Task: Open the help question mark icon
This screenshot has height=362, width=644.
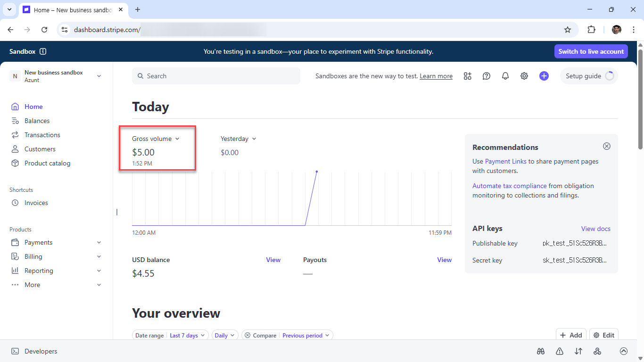Action: point(487,76)
